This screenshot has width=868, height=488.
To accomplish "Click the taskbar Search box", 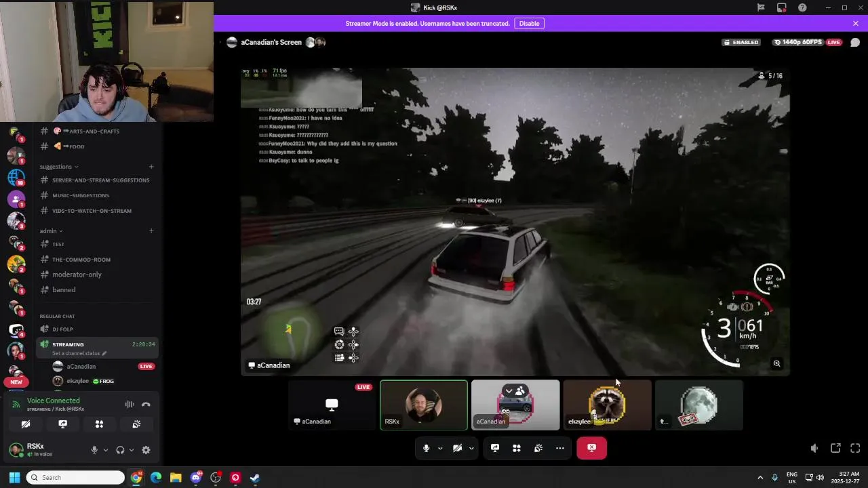I will coord(75,478).
